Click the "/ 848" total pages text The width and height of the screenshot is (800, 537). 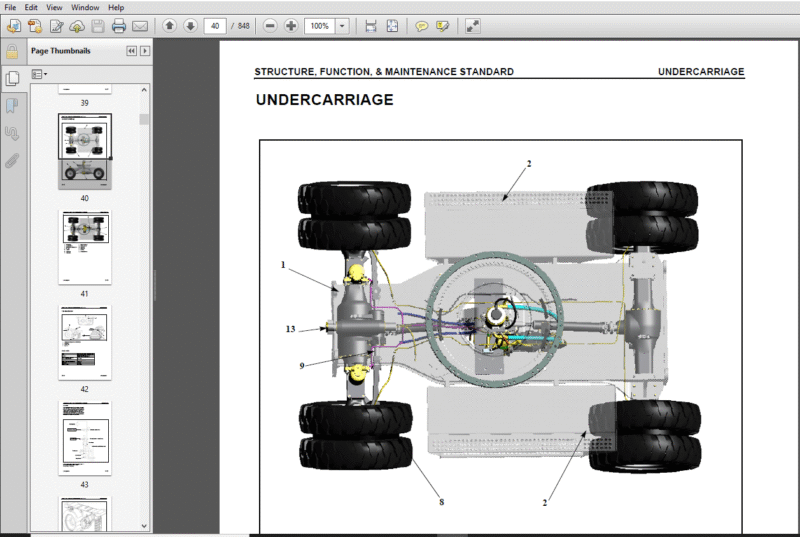[240, 26]
